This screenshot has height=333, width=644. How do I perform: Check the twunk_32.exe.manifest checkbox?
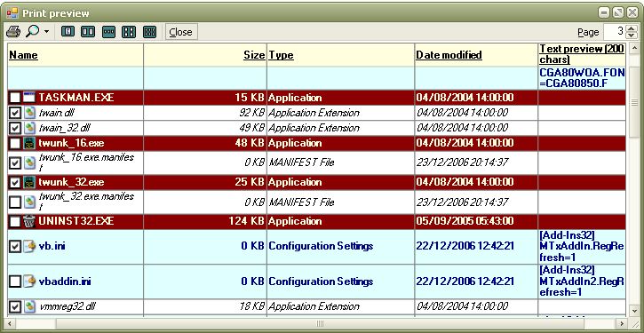pos(15,202)
